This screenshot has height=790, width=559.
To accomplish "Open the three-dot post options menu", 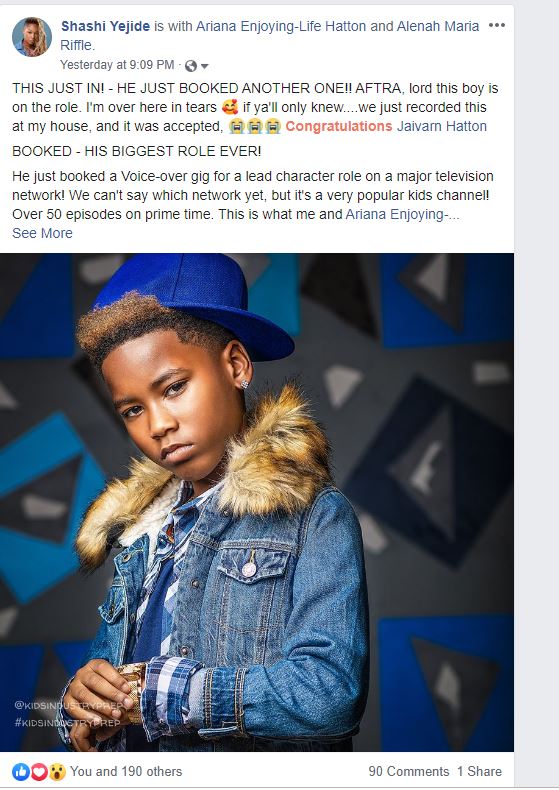I will tap(497, 25).
